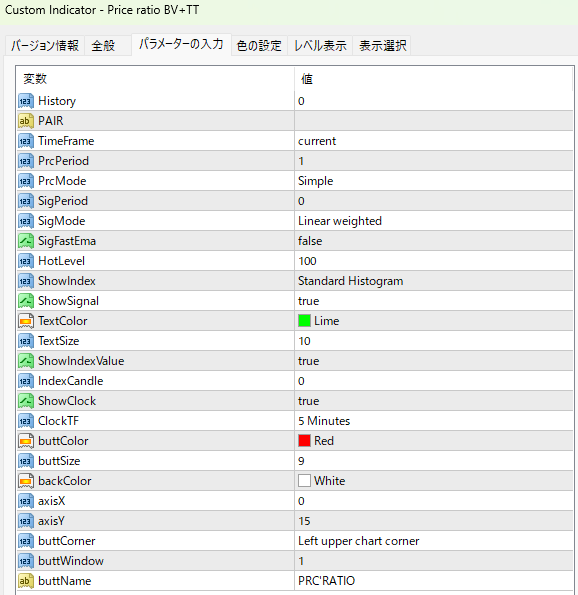Click the color-type icon beside backColor
The width and height of the screenshot is (578, 595).
[26, 481]
